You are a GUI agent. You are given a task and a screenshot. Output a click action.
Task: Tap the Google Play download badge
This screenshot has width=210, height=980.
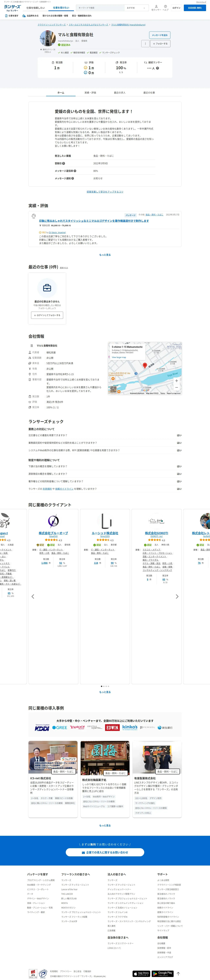point(162,973)
